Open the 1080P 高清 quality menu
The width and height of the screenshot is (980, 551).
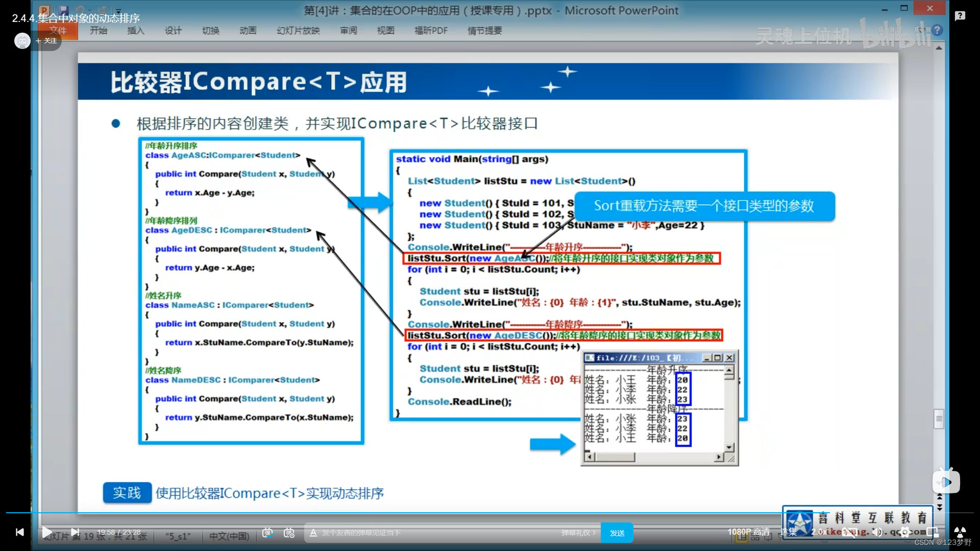click(749, 532)
